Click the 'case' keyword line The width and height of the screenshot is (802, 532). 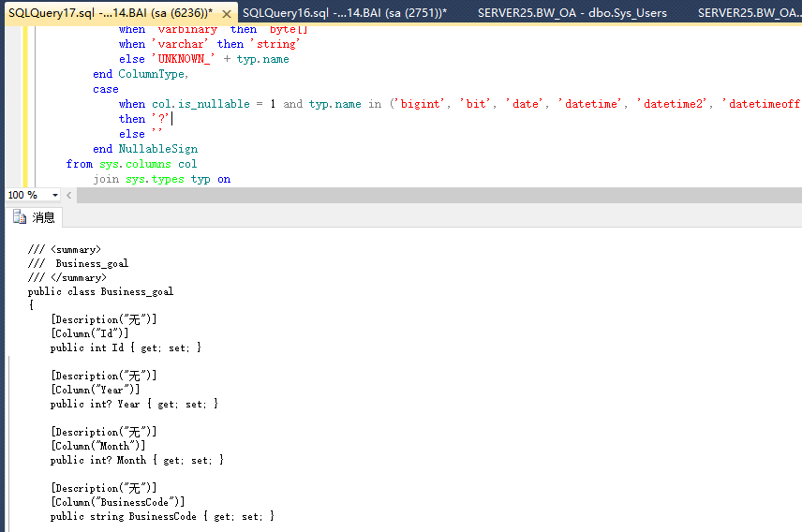[105, 89]
